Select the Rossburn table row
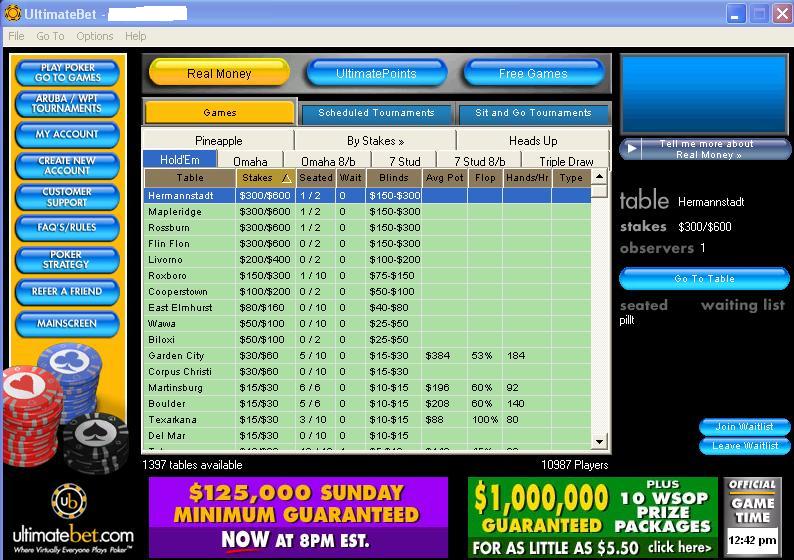794x560 pixels. click(x=368, y=228)
